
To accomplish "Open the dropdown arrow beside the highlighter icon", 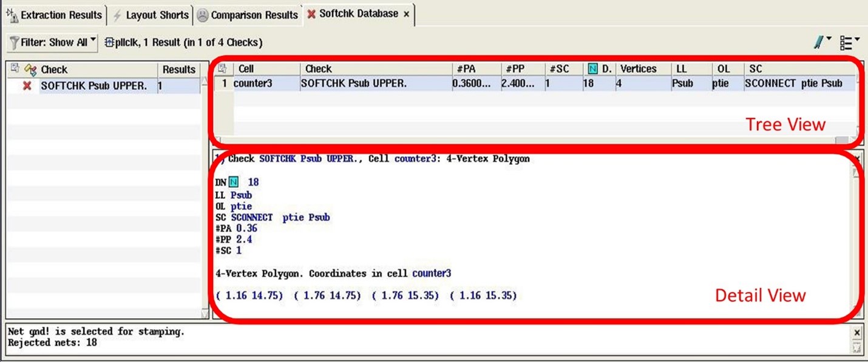I will pos(828,38).
